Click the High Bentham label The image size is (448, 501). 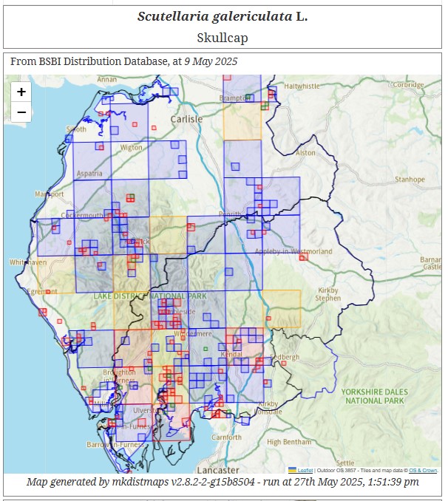289,442
